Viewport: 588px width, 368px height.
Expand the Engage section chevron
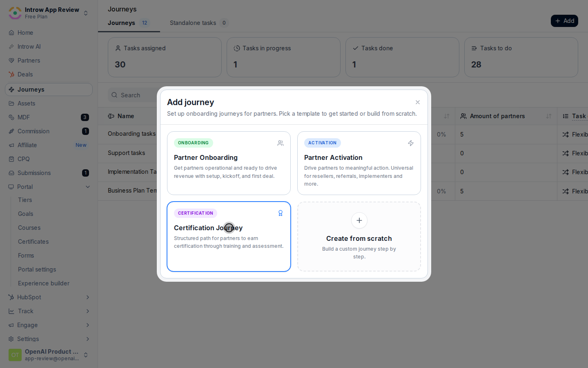tap(87, 325)
